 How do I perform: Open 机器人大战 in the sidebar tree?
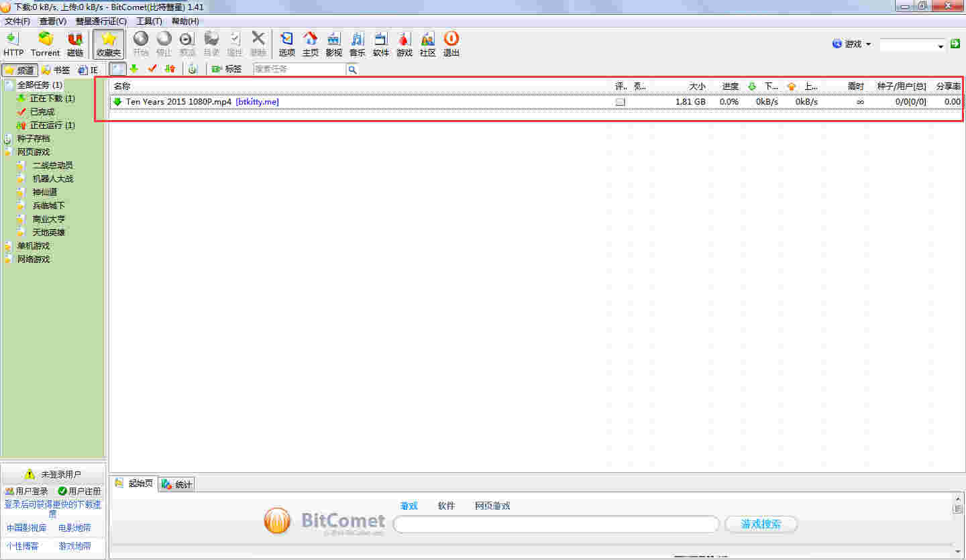pos(53,179)
